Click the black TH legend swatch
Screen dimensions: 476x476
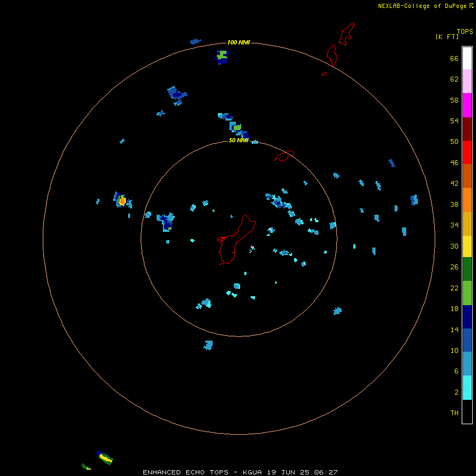[x=467, y=411]
